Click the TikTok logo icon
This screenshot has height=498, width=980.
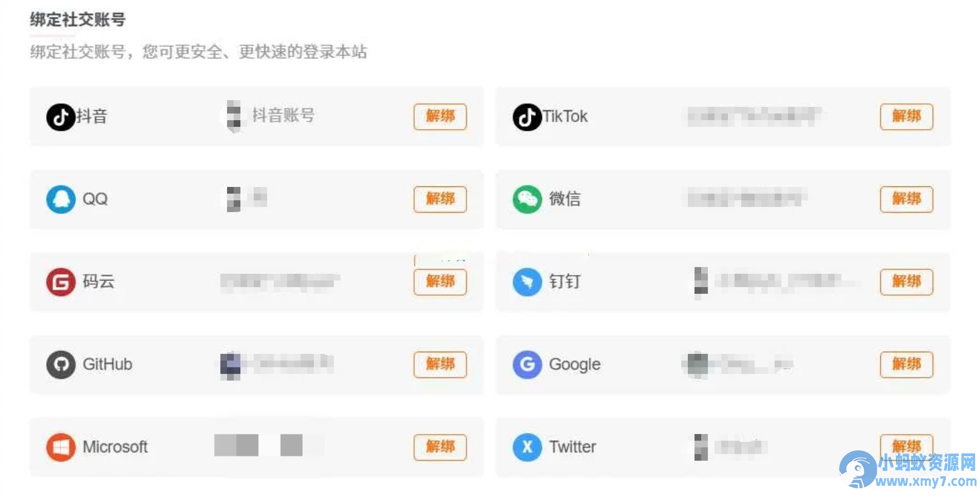527,117
